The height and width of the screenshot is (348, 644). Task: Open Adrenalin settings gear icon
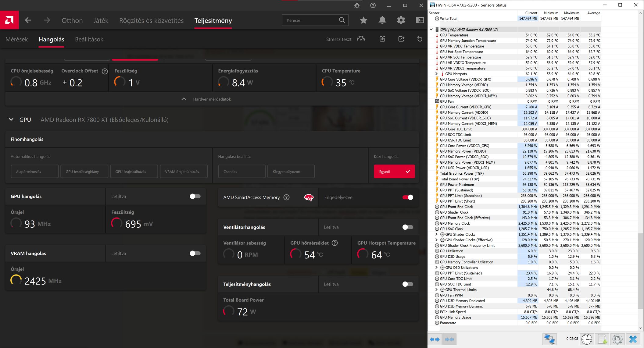tap(401, 20)
